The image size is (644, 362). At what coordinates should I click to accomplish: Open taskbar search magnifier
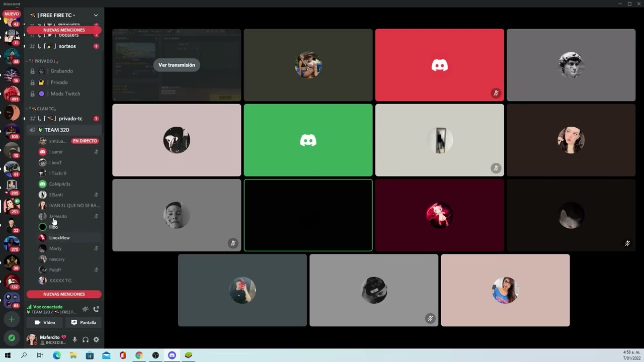pyautogui.click(x=24, y=355)
